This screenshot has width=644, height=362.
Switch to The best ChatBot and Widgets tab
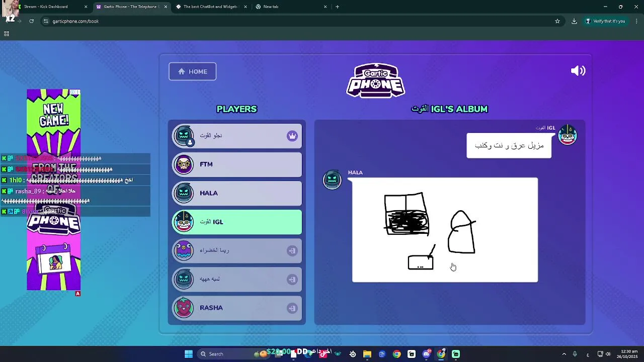point(211,7)
